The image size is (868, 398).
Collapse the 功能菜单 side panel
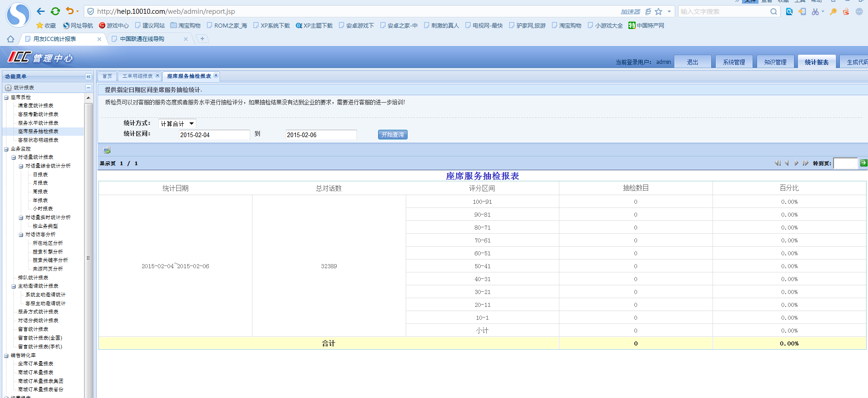click(88, 76)
